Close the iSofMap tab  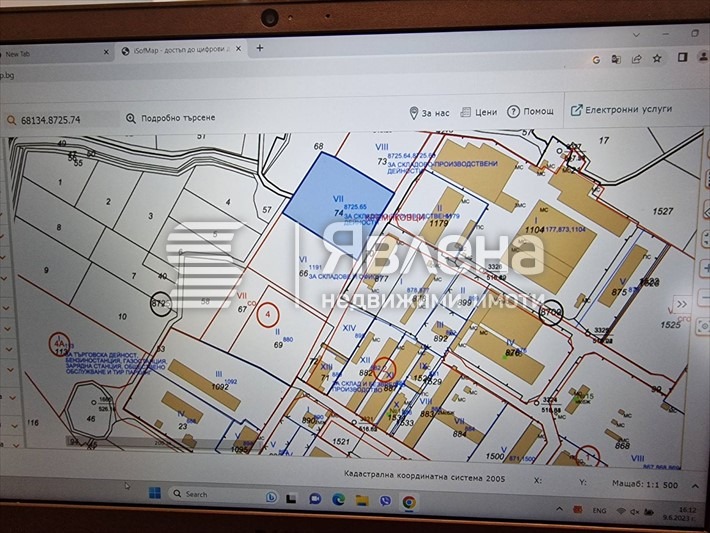pyautogui.click(x=239, y=49)
